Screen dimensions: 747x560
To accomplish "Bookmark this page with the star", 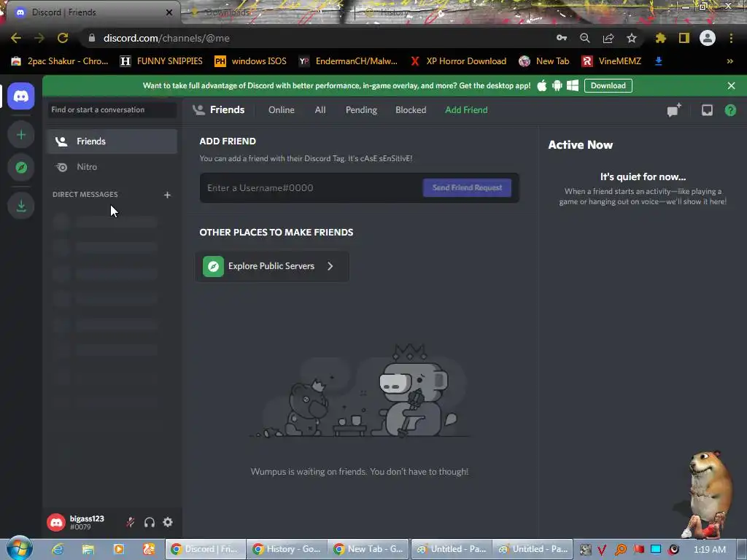I will 632,38.
